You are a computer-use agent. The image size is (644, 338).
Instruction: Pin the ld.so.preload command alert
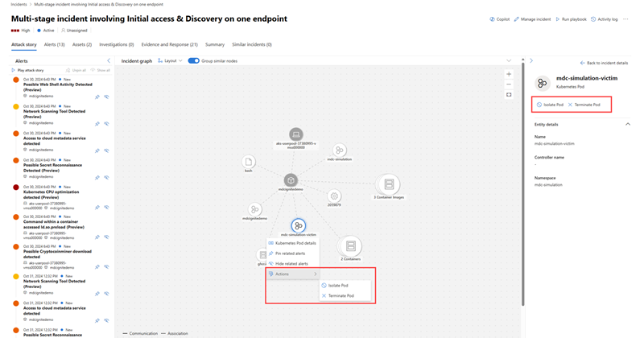(x=97, y=237)
